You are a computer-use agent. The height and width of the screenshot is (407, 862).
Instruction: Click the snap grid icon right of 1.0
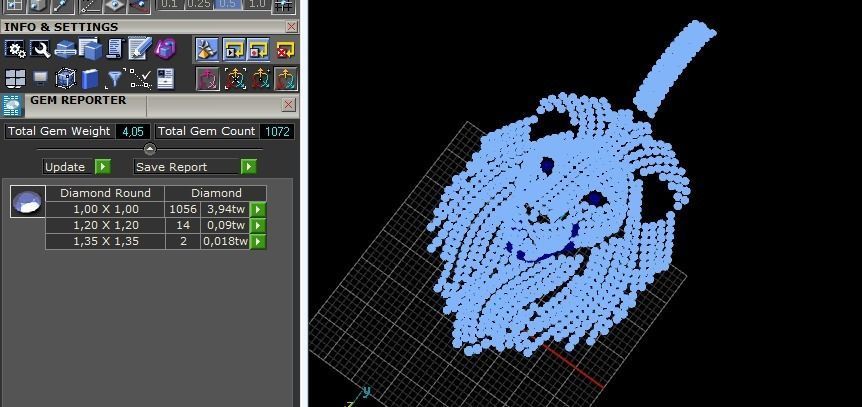(284, 6)
